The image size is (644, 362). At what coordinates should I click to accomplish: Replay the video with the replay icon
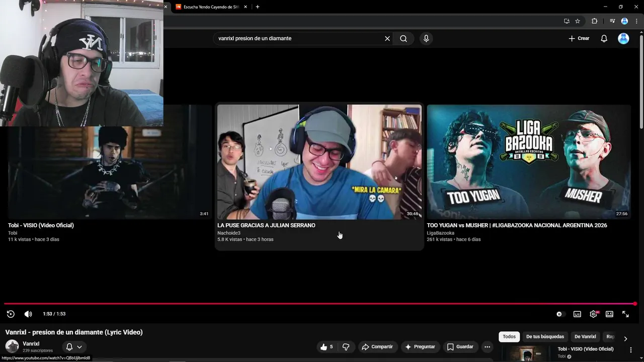pyautogui.click(x=11, y=314)
